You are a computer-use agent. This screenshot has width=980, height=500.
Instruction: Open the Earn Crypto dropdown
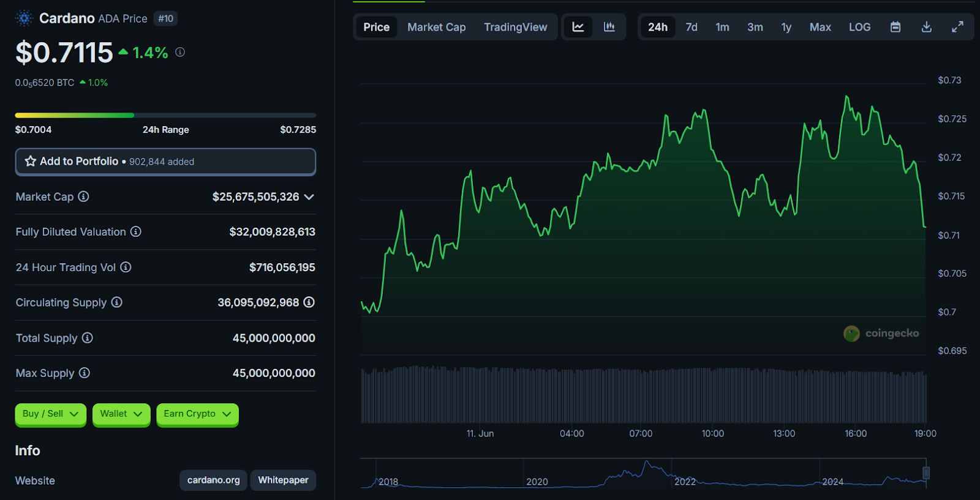[197, 414]
